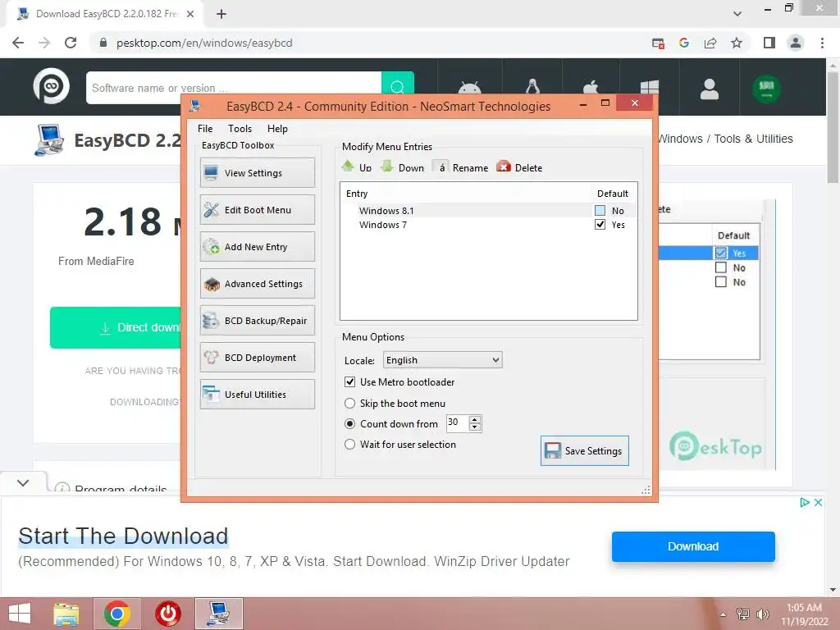
Task: Decrease countdown value with down spinner
Action: click(x=475, y=427)
